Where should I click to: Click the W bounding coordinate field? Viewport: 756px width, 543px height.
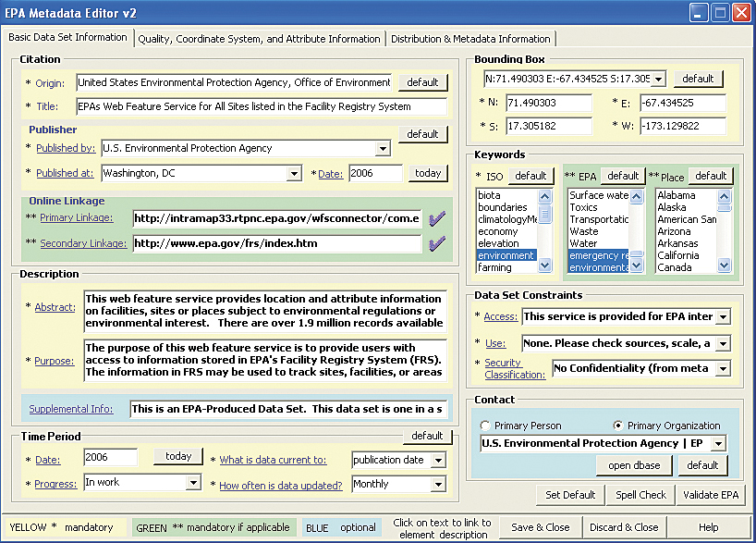coord(683,126)
